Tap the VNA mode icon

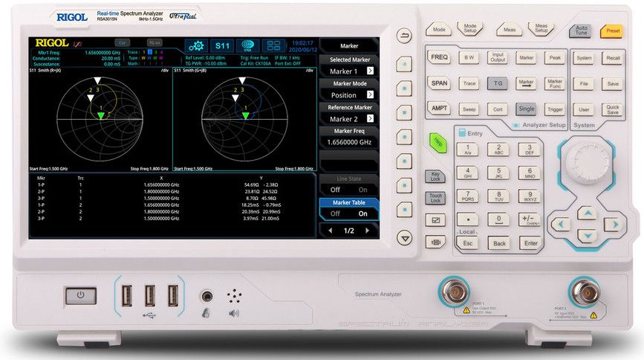point(249,45)
